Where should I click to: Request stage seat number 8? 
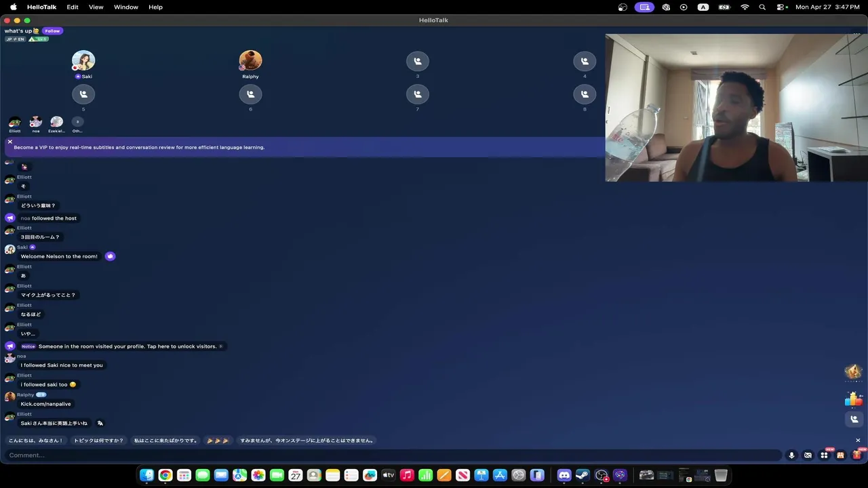585,94
